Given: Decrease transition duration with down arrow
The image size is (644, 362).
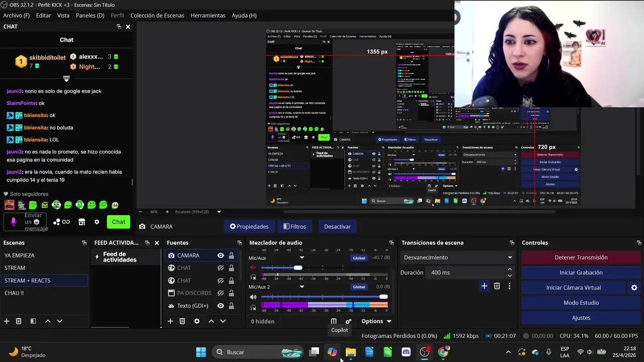Looking at the screenshot, I should coord(510,276).
